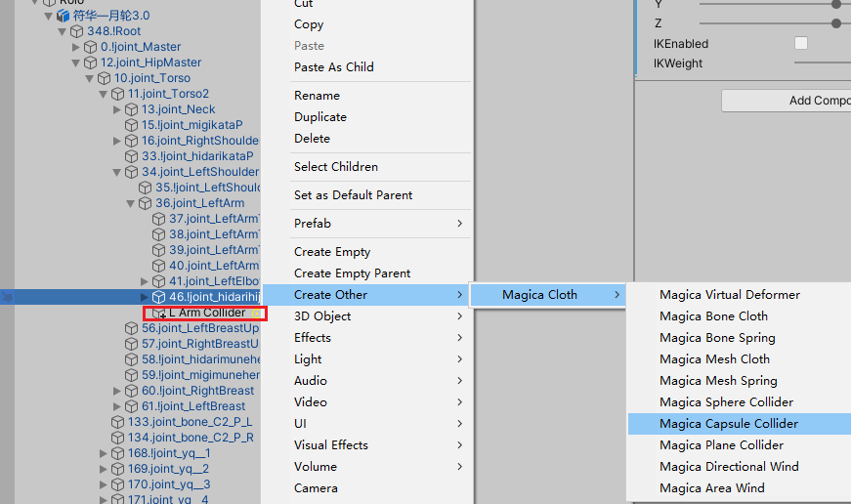Select 56.joint_LeftBreastUp in the hierarchy
The height and width of the screenshot is (504, 851).
pos(199,328)
